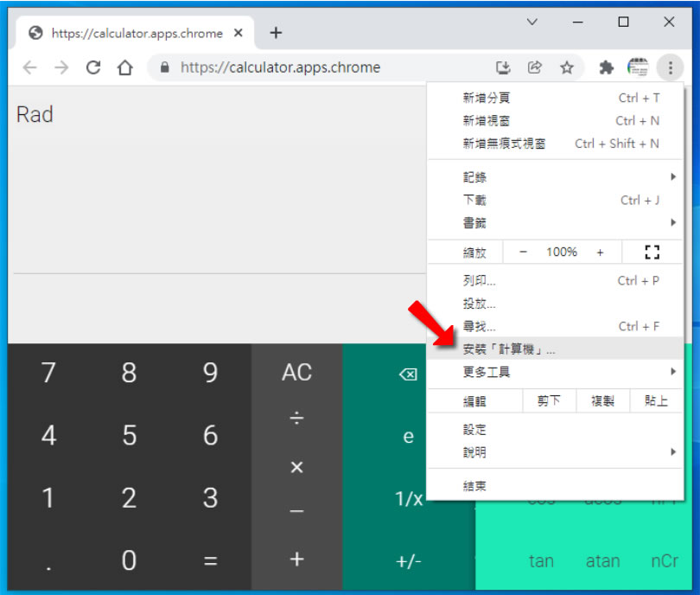Click the +/- sign change key

tap(408, 561)
